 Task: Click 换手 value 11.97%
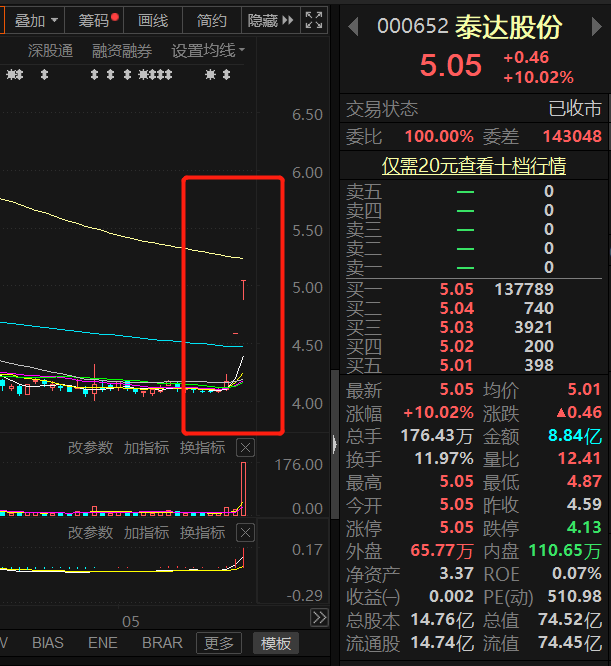[444, 459]
